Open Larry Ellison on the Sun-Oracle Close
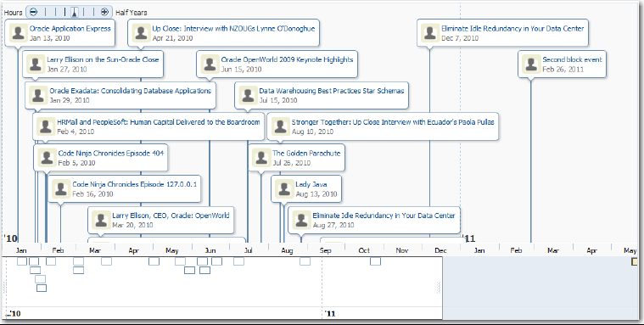The image size is (644, 325). point(103,59)
